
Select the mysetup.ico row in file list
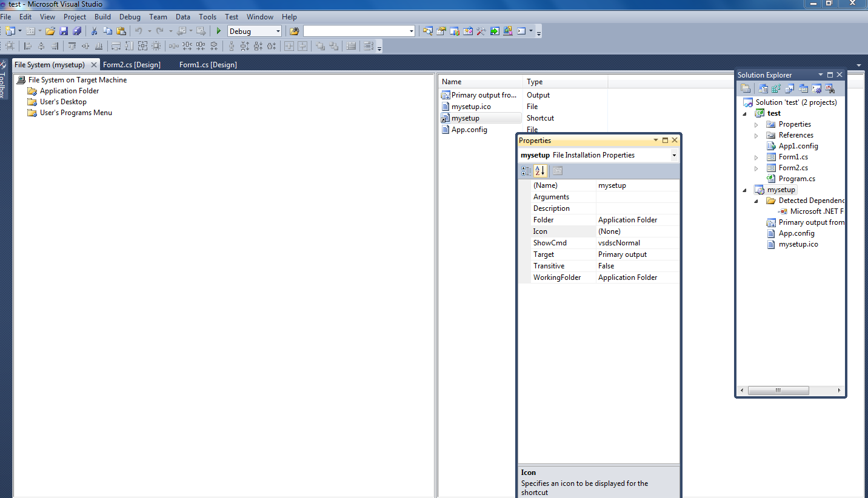[x=471, y=107]
